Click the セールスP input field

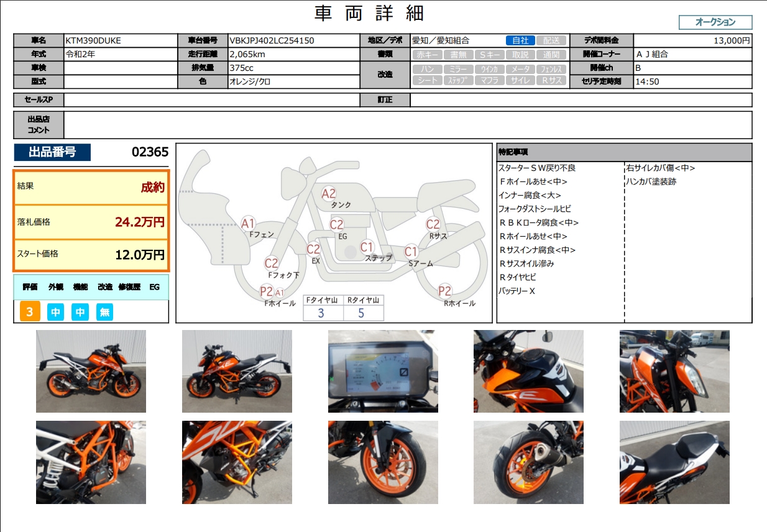click(211, 100)
